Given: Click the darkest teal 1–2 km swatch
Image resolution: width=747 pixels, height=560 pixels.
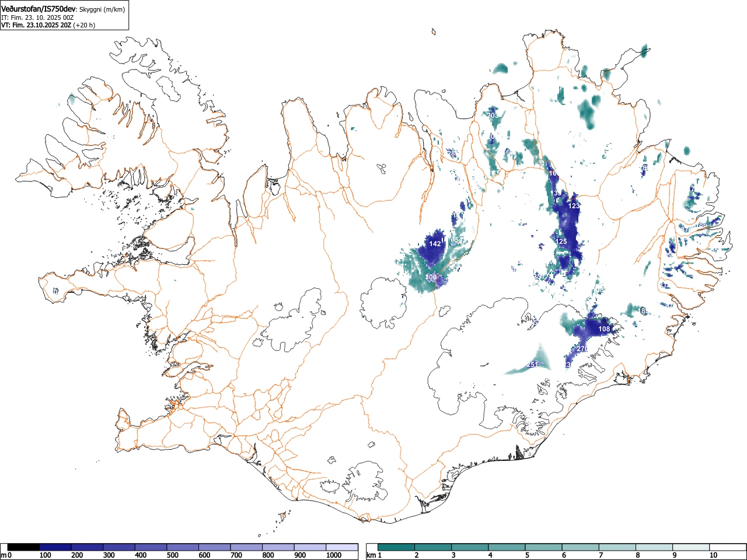Looking at the screenshot, I should click(x=397, y=547).
